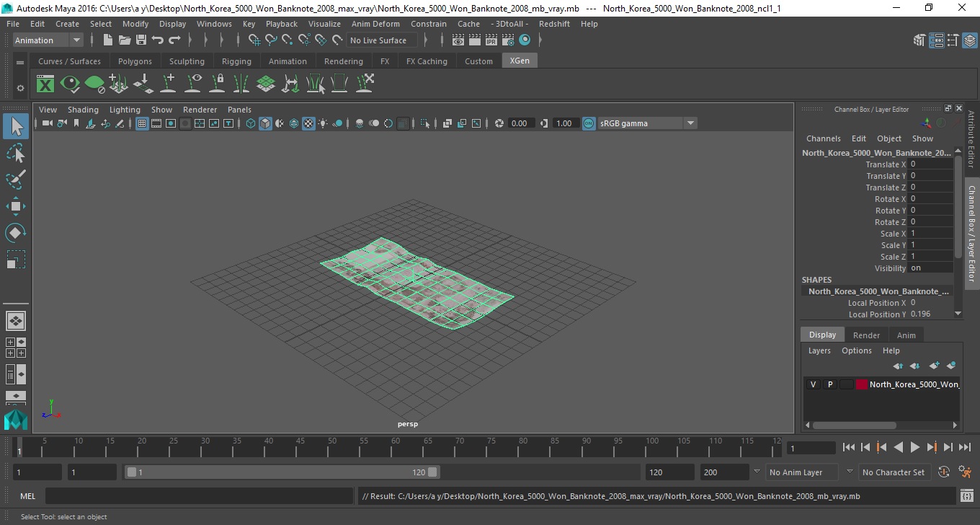This screenshot has width=980, height=525.
Task: Click the create new layer icon
Action: 935,366
